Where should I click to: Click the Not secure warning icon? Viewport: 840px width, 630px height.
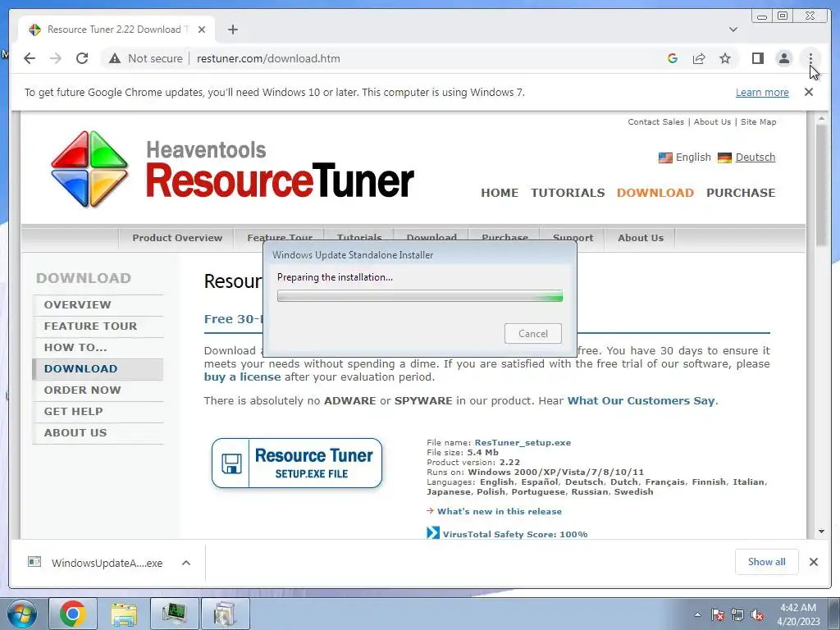(x=115, y=58)
